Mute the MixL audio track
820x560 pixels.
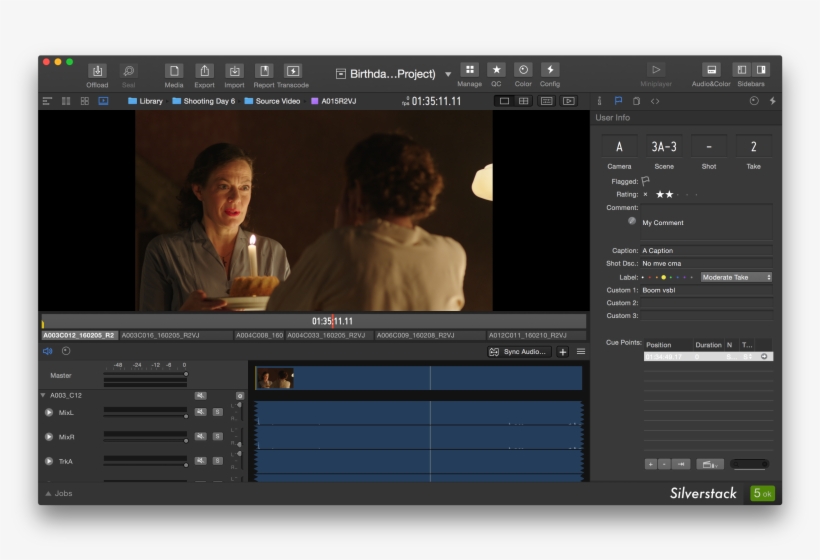point(200,412)
